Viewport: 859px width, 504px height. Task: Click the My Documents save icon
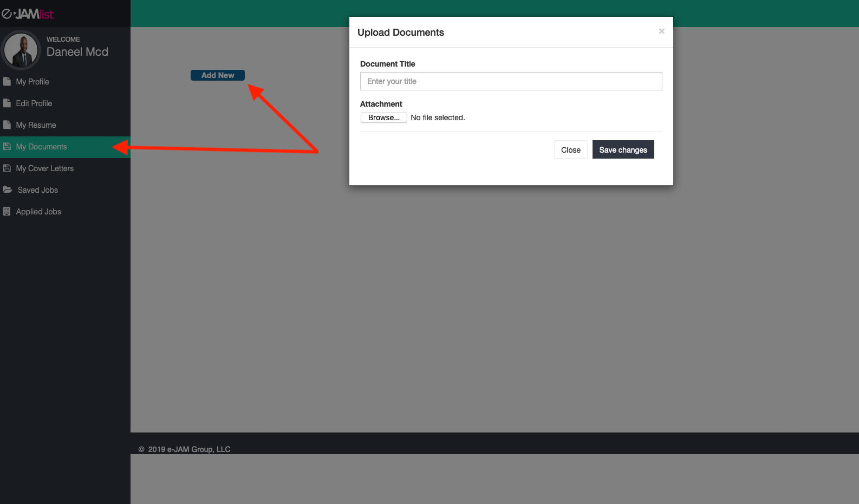(7, 147)
